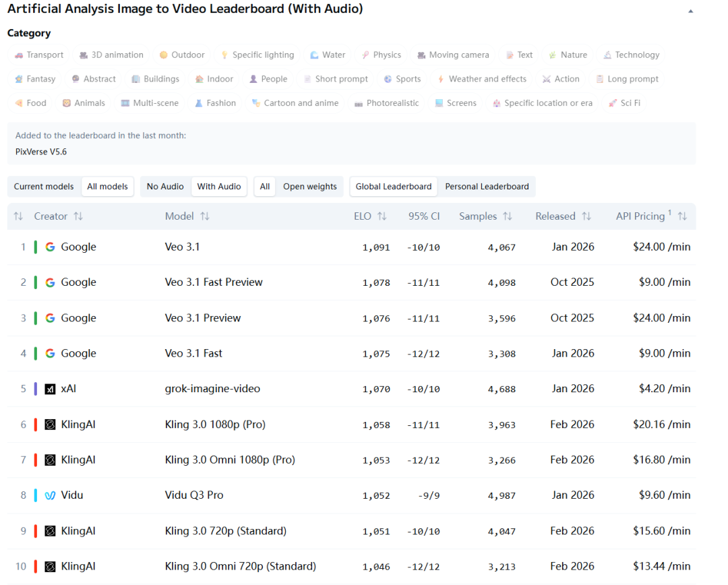This screenshot has height=585, width=728.
Task: Sort by ELO using its sort arrows
Action: [382, 216]
